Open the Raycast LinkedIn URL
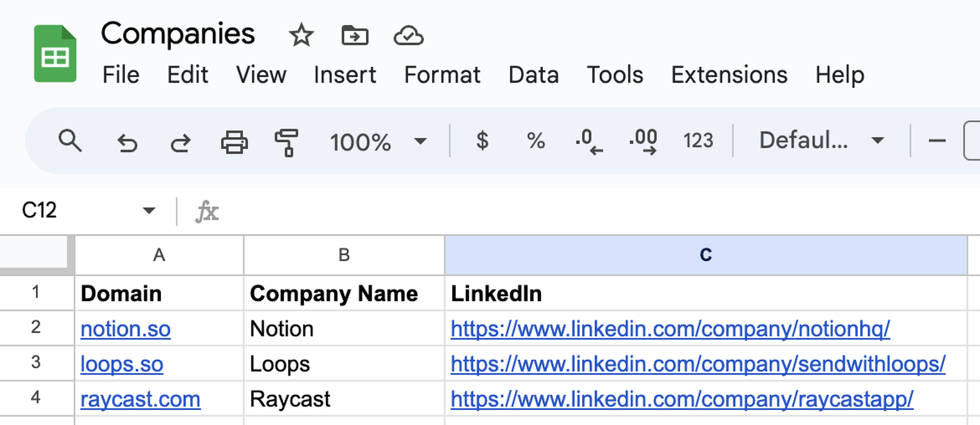This screenshot has width=980, height=425. (x=682, y=399)
